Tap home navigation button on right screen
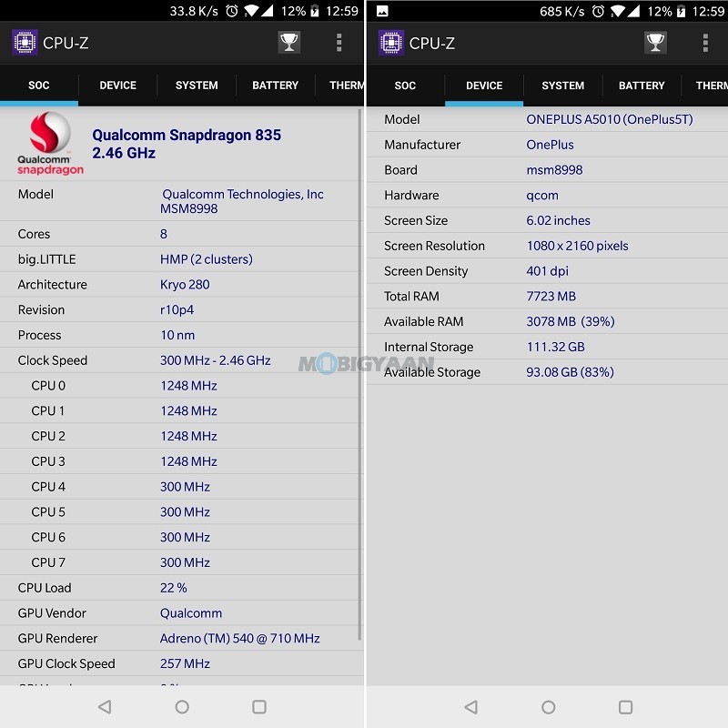The width and height of the screenshot is (728, 728). [549, 707]
